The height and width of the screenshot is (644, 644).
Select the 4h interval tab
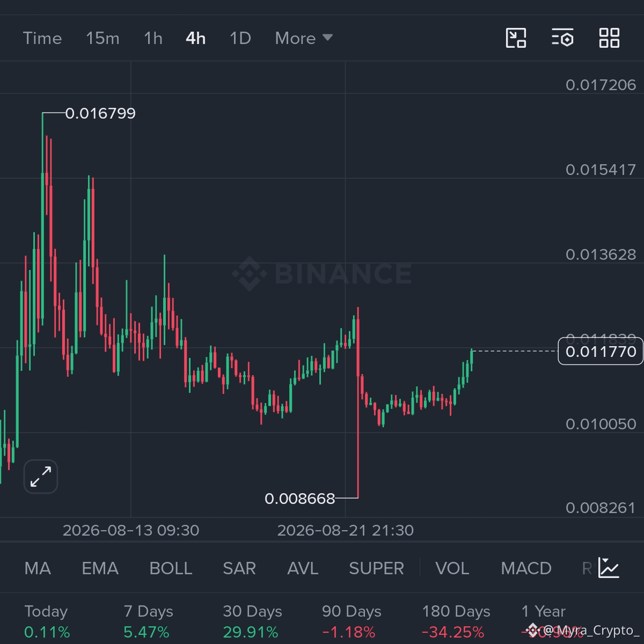click(195, 38)
